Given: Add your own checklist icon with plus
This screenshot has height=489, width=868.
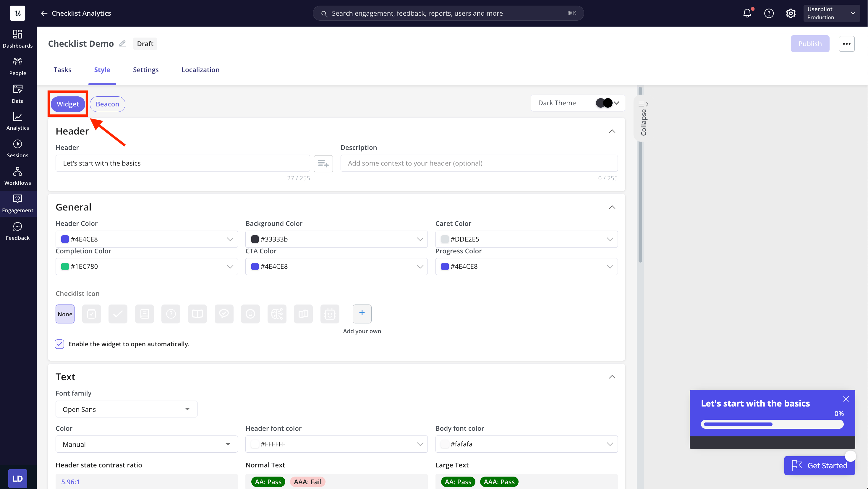Looking at the screenshot, I should tap(362, 314).
